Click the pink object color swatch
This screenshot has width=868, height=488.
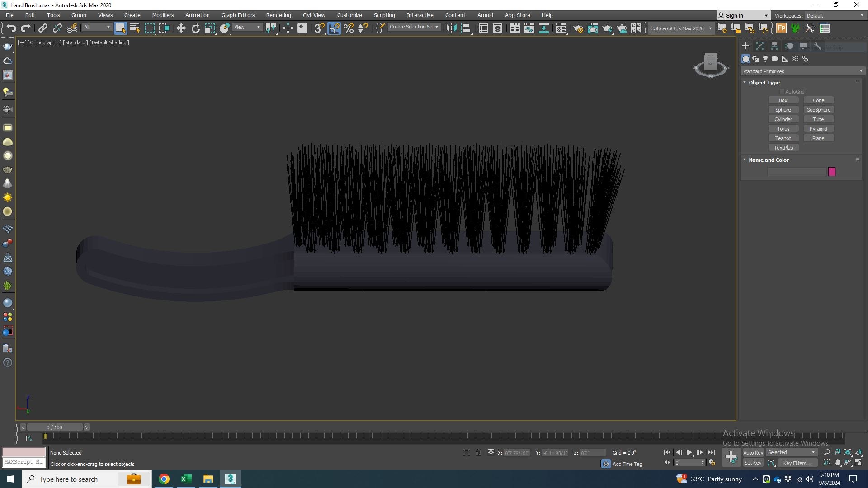[x=832, y=172]
